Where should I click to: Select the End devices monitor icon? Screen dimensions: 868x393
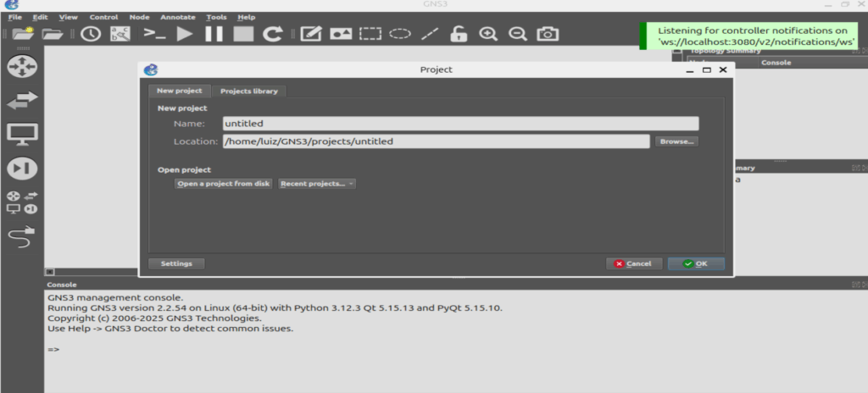pyautogui.click(x=22, y=134)
